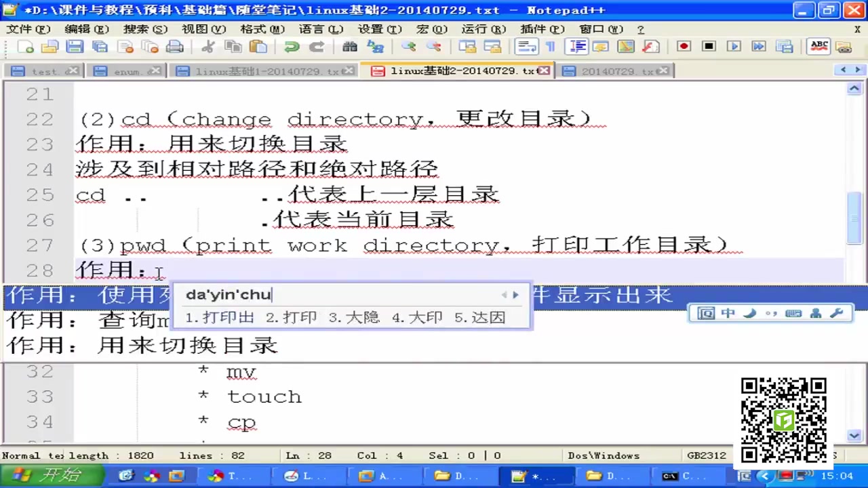The image size is (868, 488).
Task: Click the Redo toolbar arrow
Action: (316, 46)
